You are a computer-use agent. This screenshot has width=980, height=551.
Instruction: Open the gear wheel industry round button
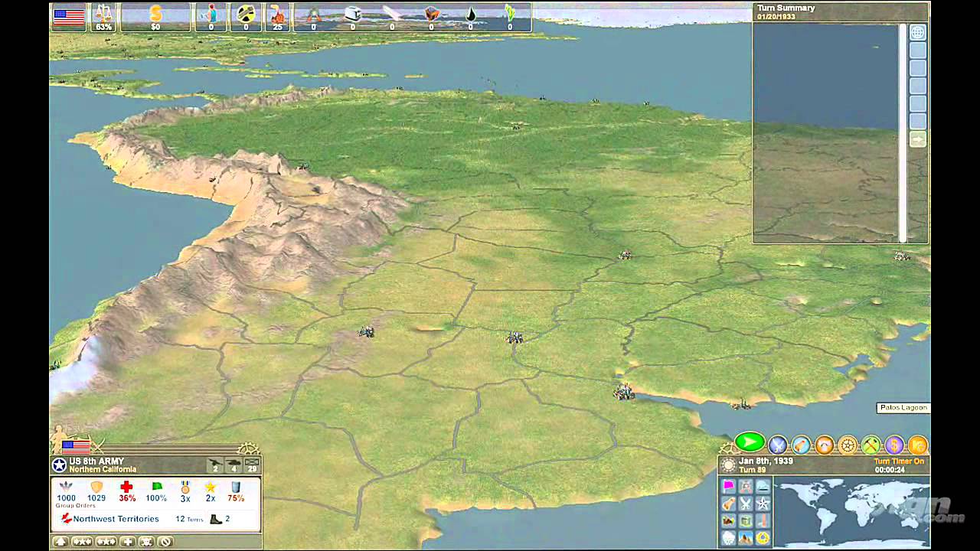[848, 445]
